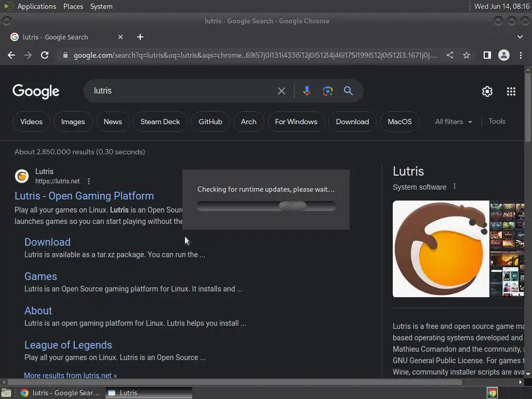Click the Lutris knowledge panel title
Image resolution: width=532 pixels, height=399 pixels.
[408, 171]
